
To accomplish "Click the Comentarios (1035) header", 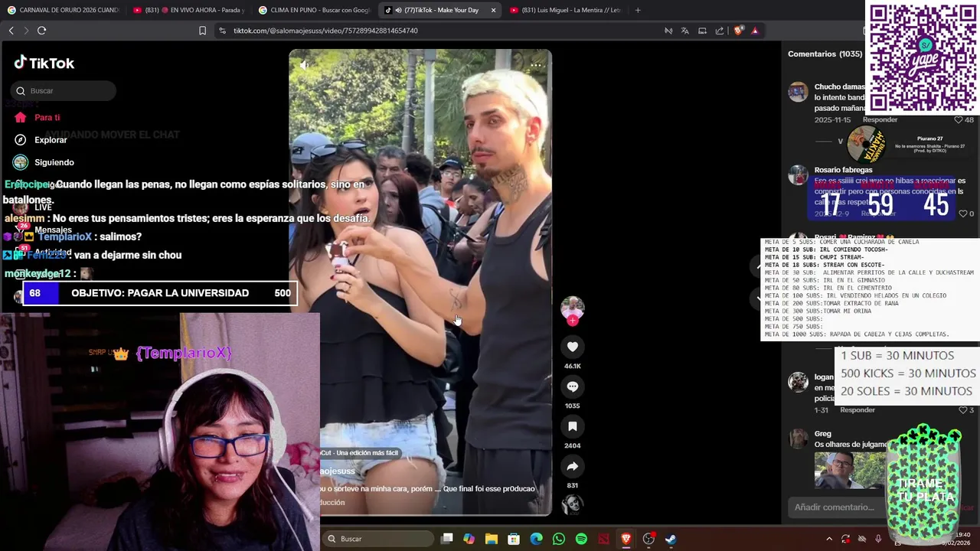I will point(825,54).
